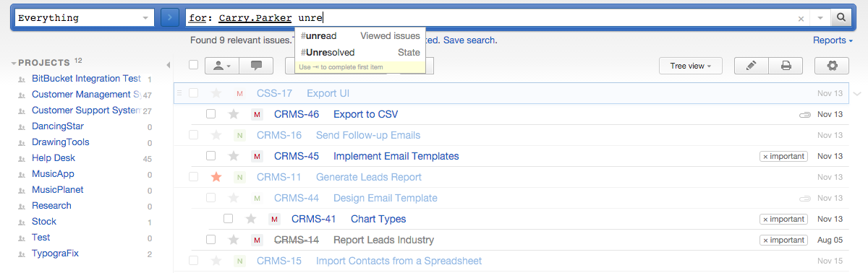
Task: Click the Save search link
Action: [x=469, y=40]
